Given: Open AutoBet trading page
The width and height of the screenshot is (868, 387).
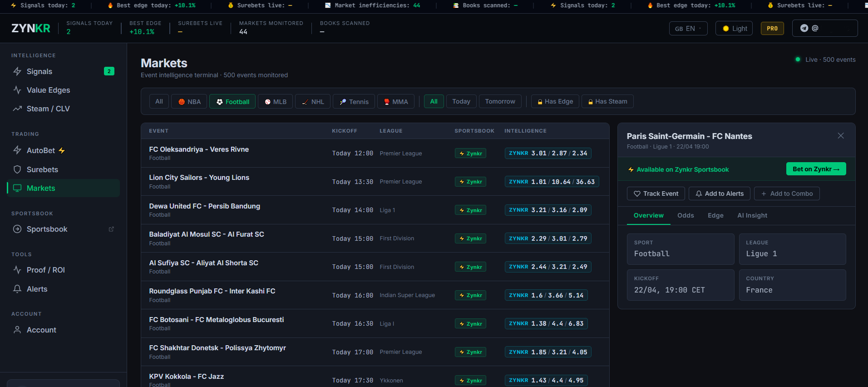Looking at the screenshot, I should click(x=64, y=150).
